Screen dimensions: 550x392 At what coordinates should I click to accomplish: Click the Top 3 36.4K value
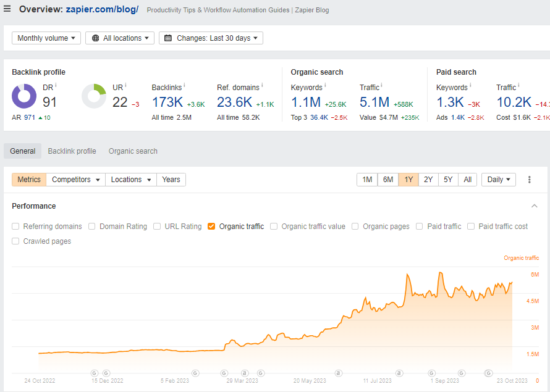click(x=319, y=118)
